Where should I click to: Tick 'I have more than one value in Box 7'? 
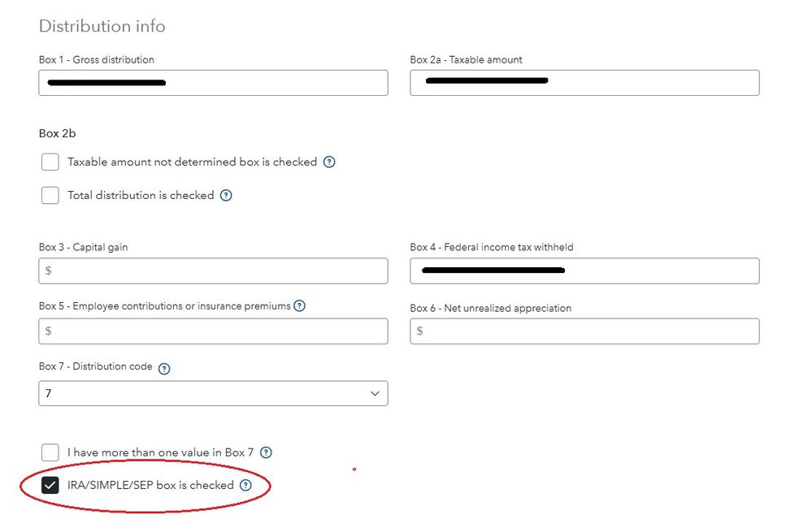point(50,452)
